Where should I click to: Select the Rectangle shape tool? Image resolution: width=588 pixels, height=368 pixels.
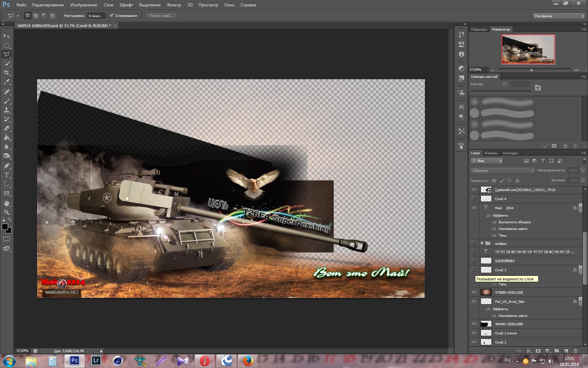pyautogui.click(x=7, y=193)
